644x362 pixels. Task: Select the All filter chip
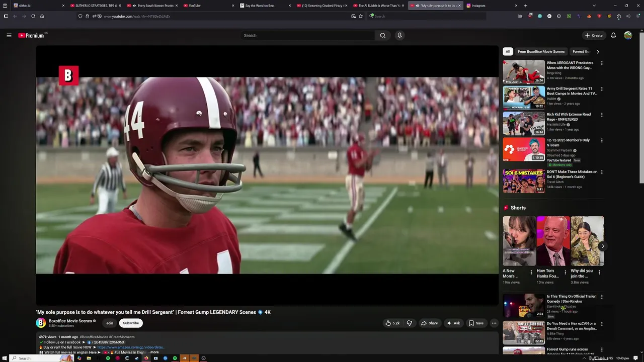click(x=508, y=51)
